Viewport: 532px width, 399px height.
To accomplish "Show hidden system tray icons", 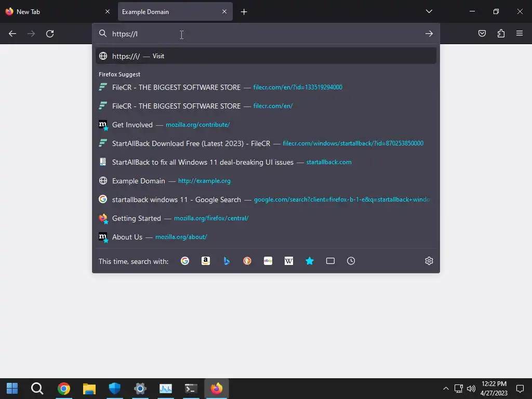I will click(446, 389).
